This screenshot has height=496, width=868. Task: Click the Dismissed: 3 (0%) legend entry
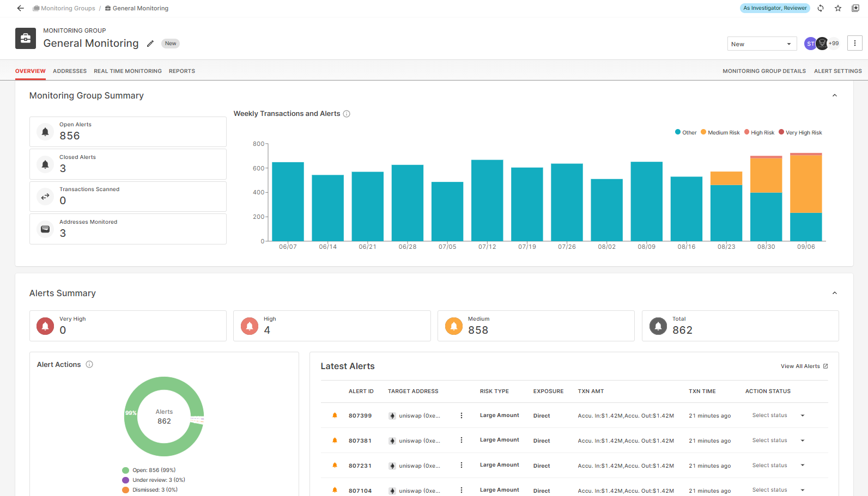point(150,490)
